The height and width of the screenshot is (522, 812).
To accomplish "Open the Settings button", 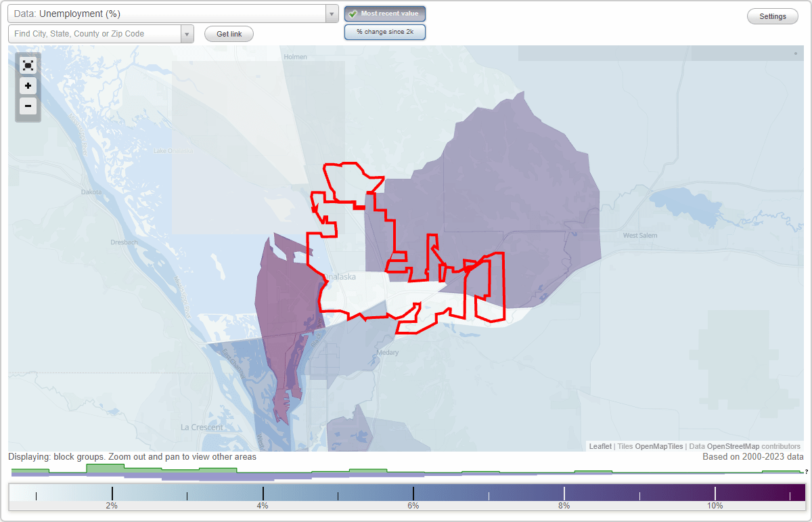I will pos(773,16).
